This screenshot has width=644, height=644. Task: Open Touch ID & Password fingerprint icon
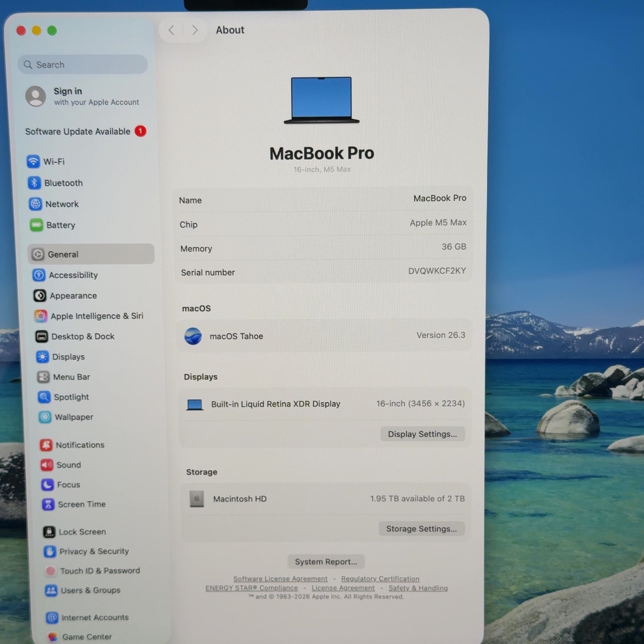click(51, 571)
